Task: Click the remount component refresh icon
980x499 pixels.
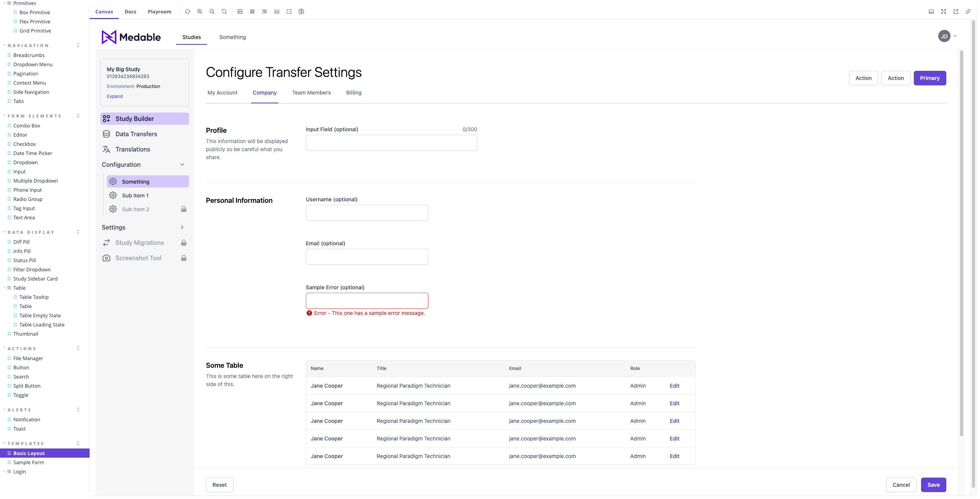Action: (188, 11)
